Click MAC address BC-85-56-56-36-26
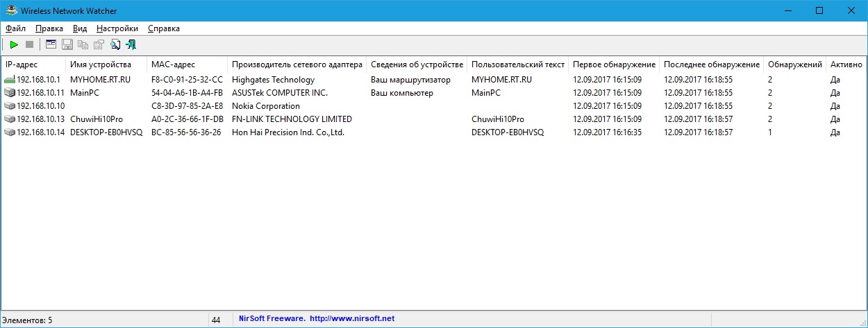Image resolution: width=868 pixels, height=328 pixels. (x=186, y=132)
